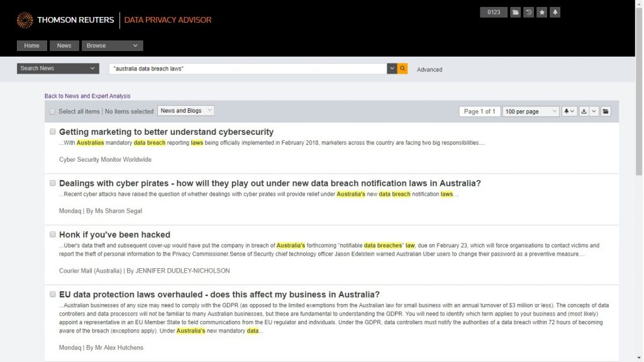Click the vertical scrollbar thumb
Screen dimensions: 644x362
tap(639, 91)
